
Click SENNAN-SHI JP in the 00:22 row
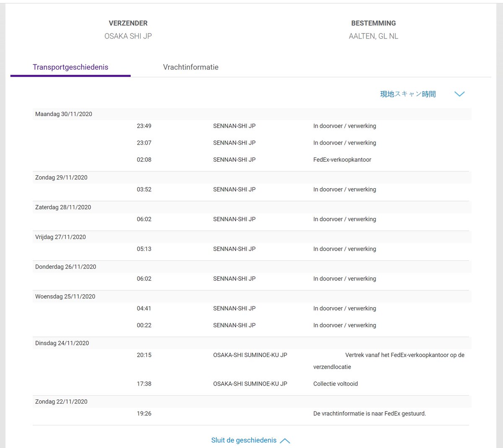point(234,325)
